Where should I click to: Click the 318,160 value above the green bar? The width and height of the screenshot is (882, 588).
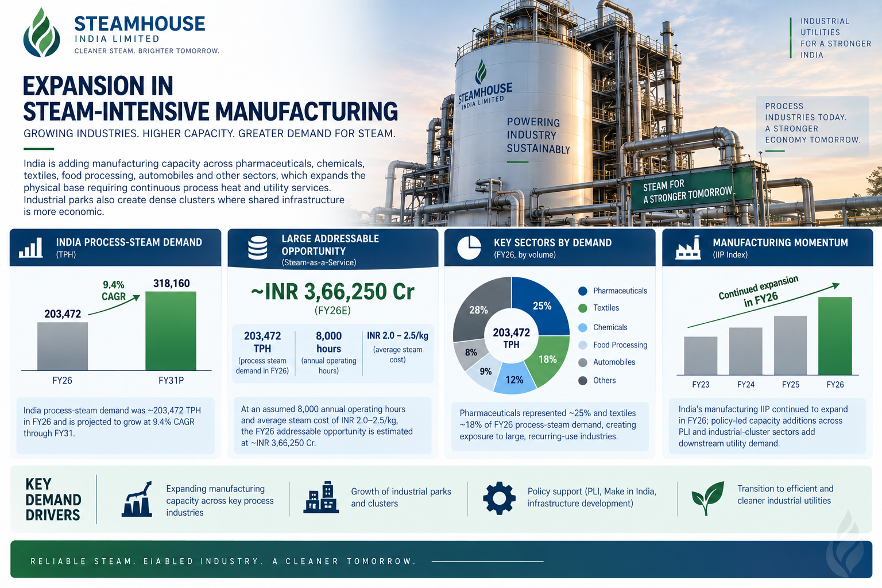(171, 284)
